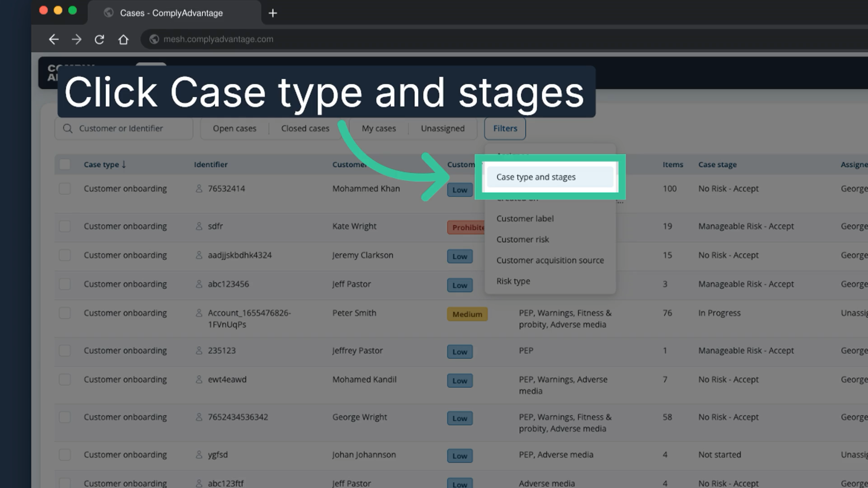Tick the select-all checkbox in table header
The width and height of the screenshot is (868, 488).
pos(65,164)
